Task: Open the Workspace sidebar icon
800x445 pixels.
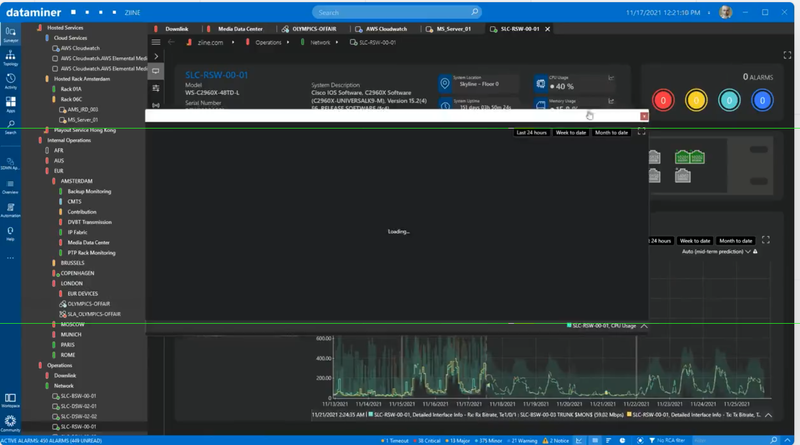Action: tap(10, 400)
